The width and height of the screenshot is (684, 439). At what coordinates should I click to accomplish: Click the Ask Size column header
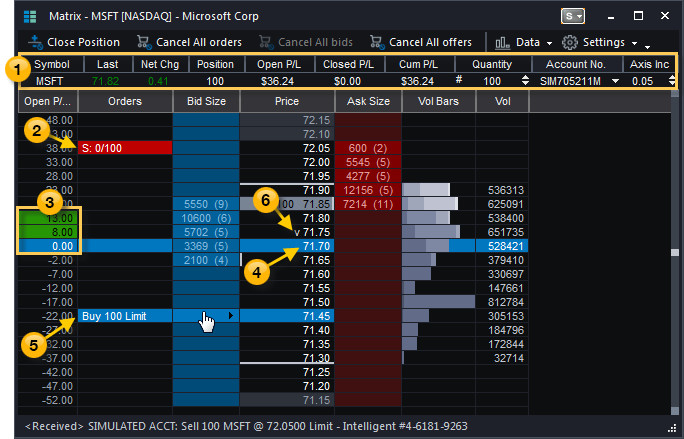click(368, 101)
